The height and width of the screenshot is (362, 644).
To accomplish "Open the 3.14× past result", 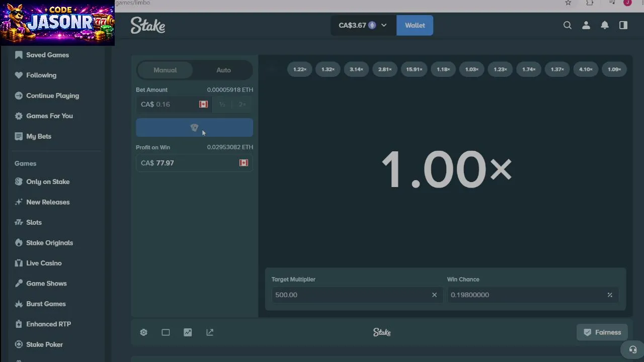I will coord(356,69).
